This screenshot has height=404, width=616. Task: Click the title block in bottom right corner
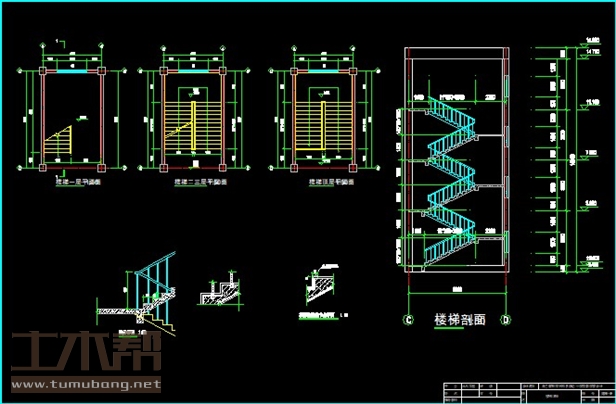point(525,390)
